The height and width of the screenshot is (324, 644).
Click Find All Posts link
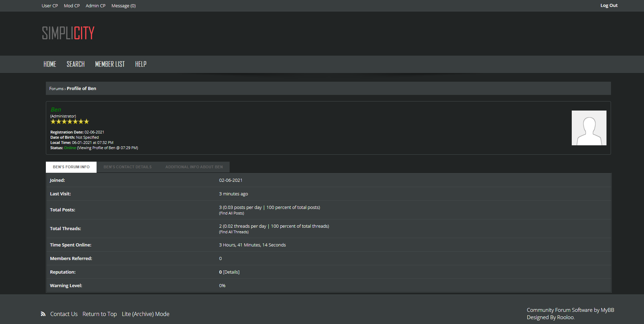click(231, 213)
